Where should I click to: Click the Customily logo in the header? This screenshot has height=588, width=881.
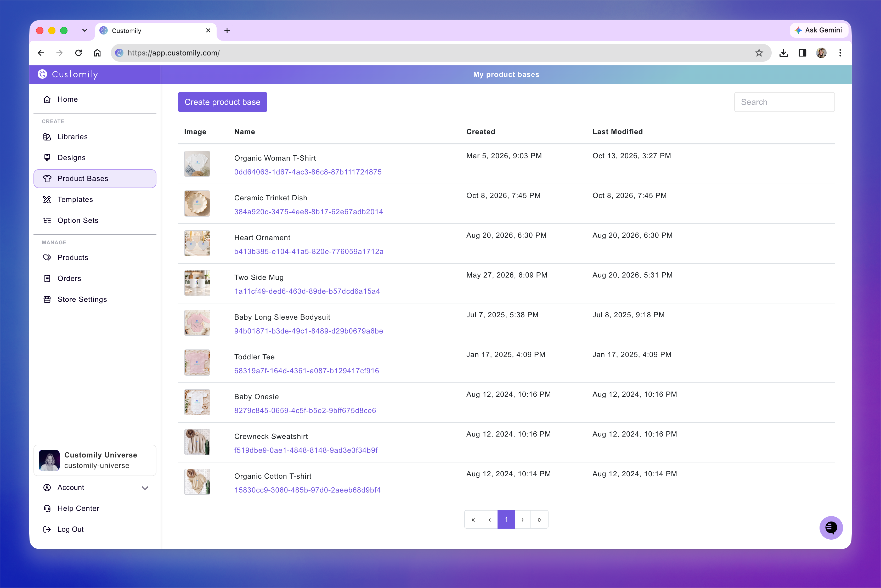[x=68, y=74]
